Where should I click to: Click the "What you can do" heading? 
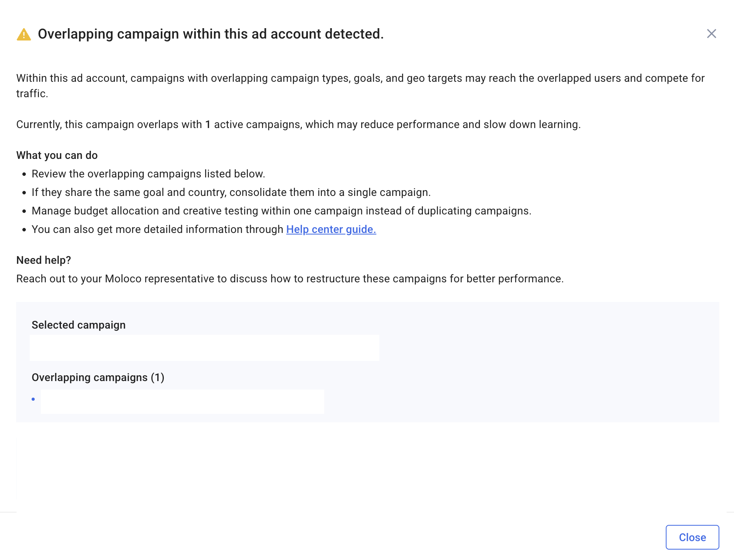[x=57, y=155]
